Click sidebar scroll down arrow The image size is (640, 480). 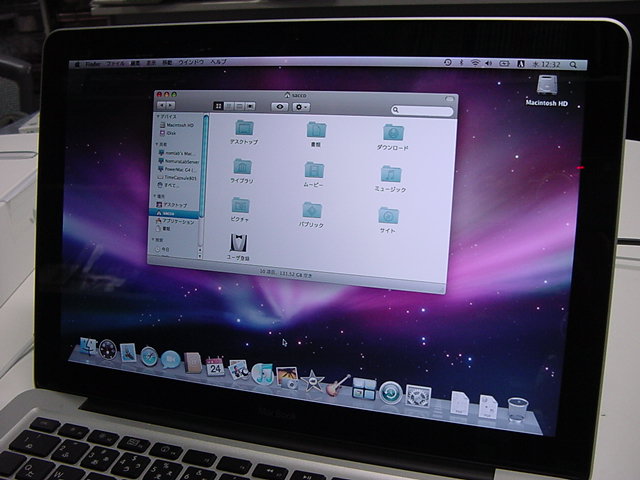200,256
